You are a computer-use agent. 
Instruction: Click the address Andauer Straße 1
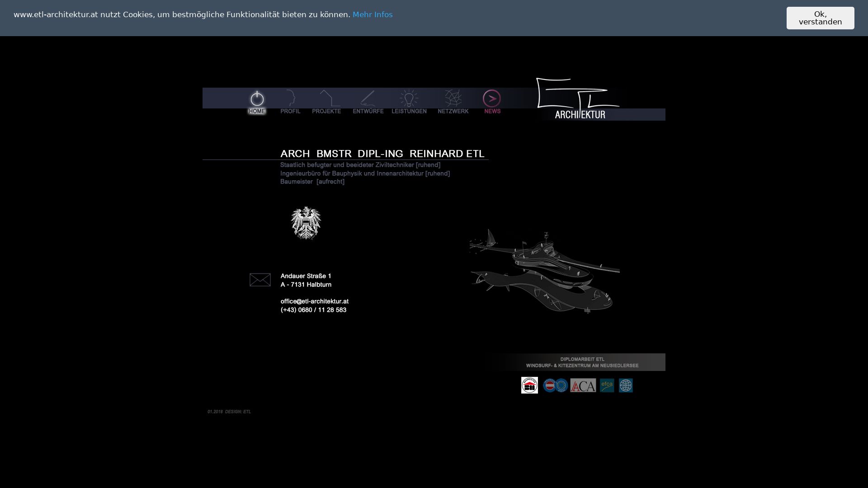306,276
